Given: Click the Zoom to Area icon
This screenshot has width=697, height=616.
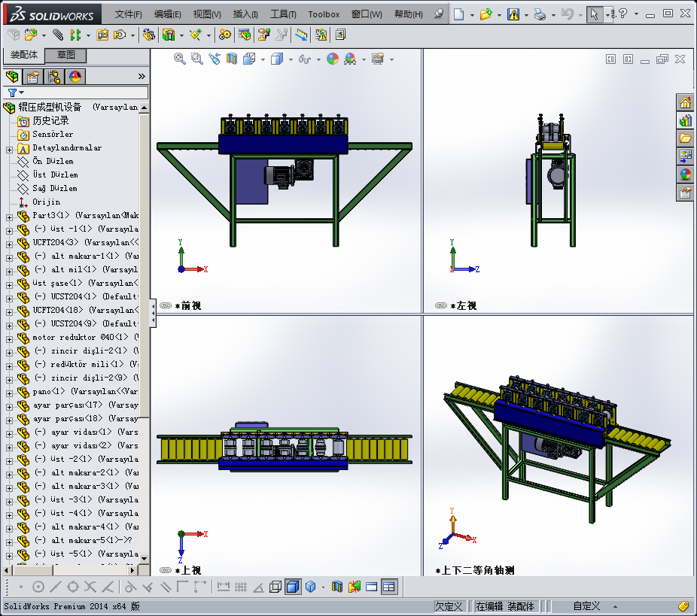Looking at the screenshot, I should 197,59.
